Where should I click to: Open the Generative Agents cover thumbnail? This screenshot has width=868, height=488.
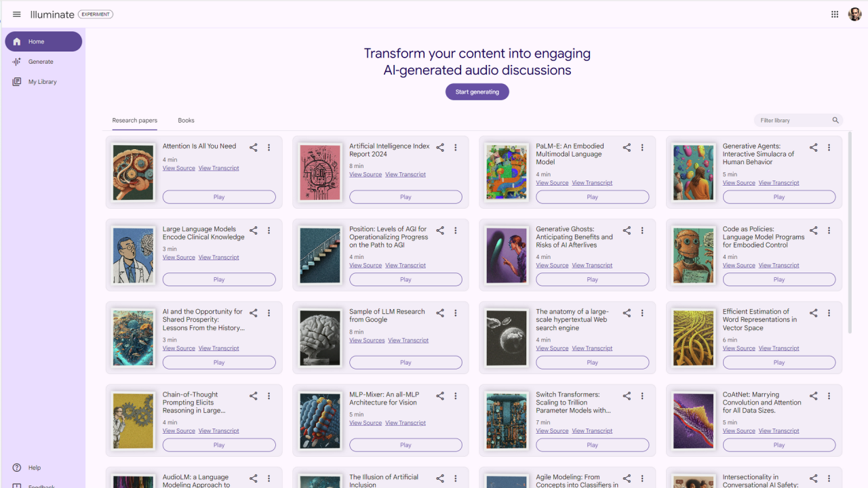693,172
